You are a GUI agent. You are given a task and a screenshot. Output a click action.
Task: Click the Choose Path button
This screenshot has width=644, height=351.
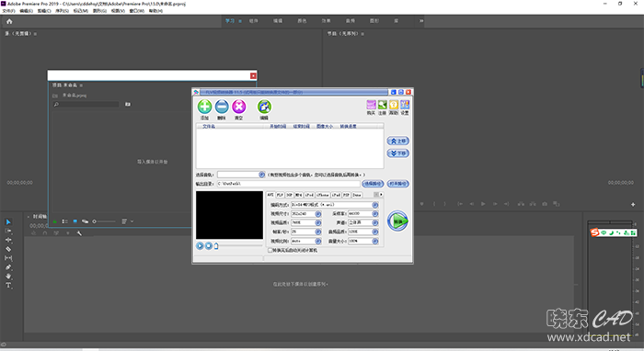pyautogui.click(x=373, y=184)
